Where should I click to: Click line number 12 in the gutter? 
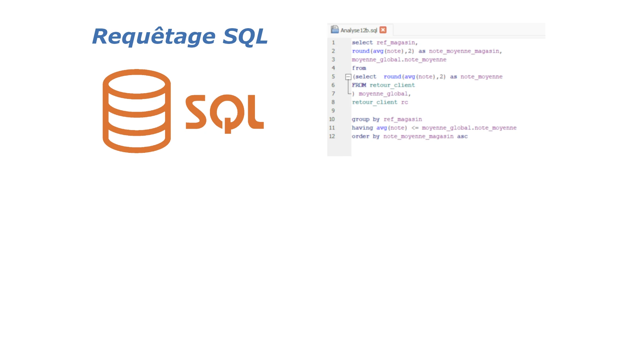tap(332, 136)
